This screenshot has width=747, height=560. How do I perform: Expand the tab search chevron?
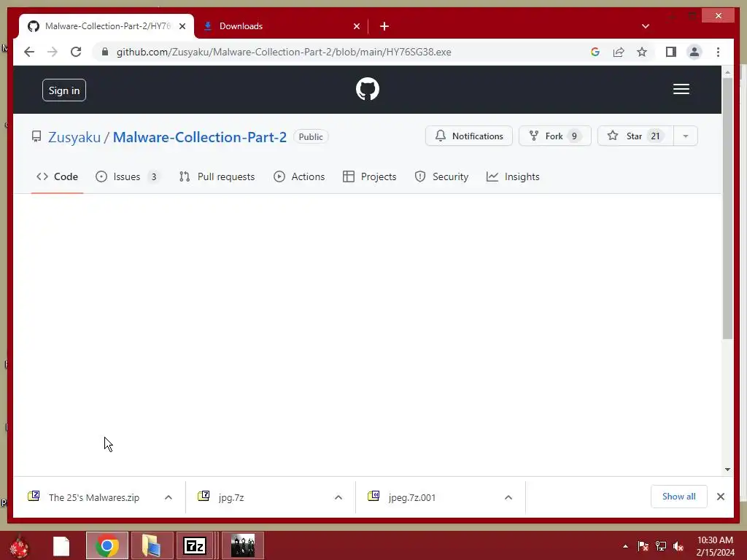[x=646, y=26]
